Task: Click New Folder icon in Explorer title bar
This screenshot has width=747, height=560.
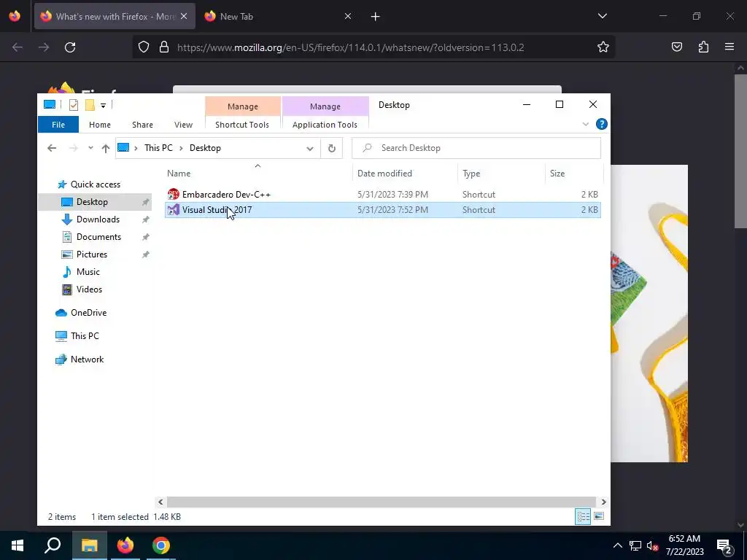Action: (x=90, y=105)
